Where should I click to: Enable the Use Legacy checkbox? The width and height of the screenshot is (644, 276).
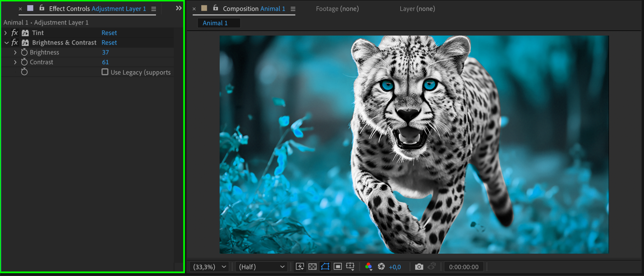click(105, 72)
